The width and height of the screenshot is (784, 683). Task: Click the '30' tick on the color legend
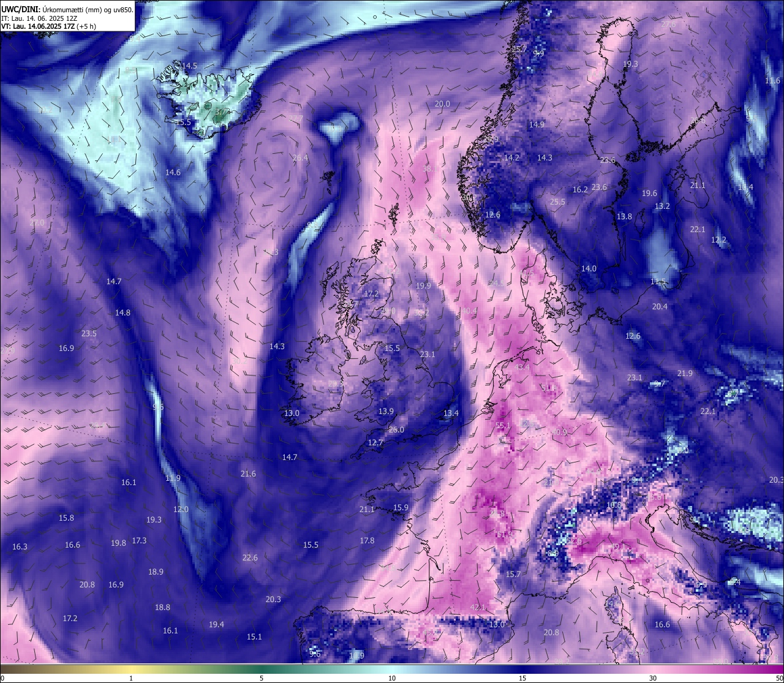pyautogui.click(x=653, y=678)
